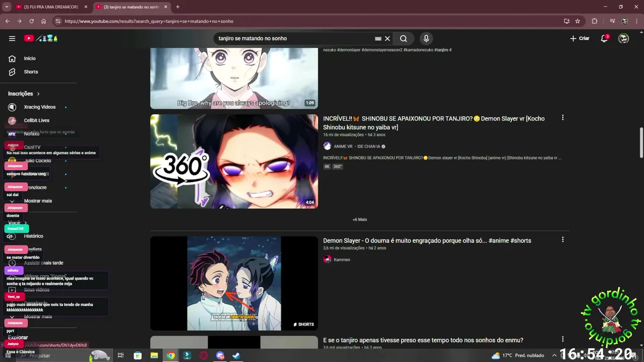
Task: Open Windows Task View in taskbar
Action: [121, 355]
